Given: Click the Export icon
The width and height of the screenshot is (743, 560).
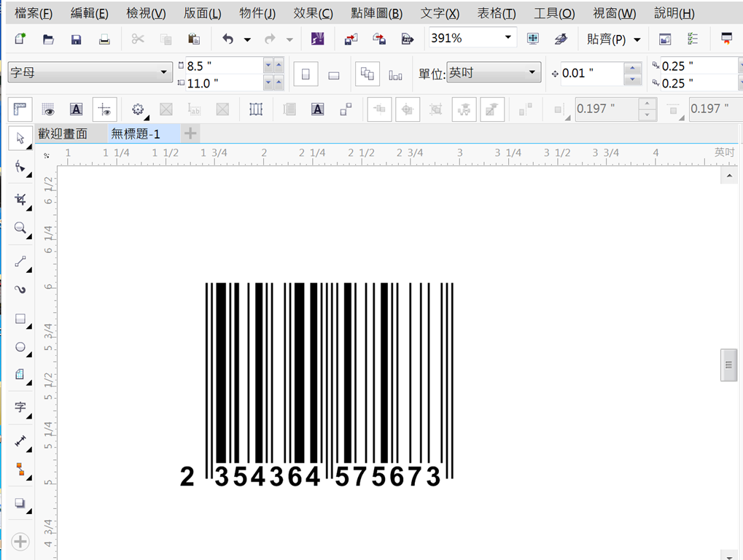Looking at the screenshot, I should click(x=379, y=39).
